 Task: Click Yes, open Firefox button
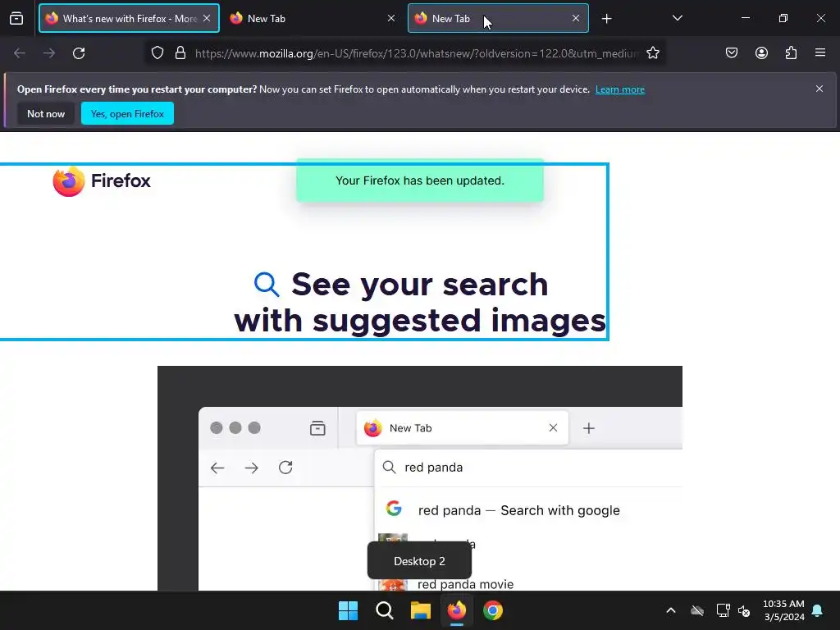127,113
